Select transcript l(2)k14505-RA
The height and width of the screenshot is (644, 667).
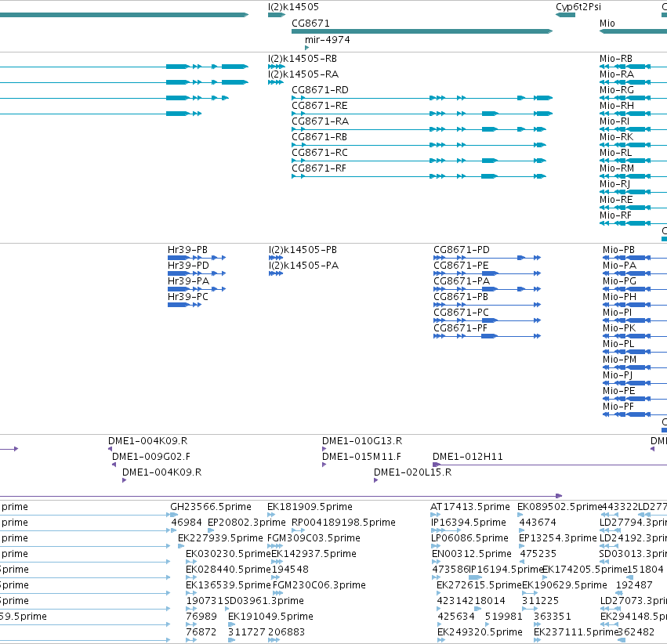point(303,74)
